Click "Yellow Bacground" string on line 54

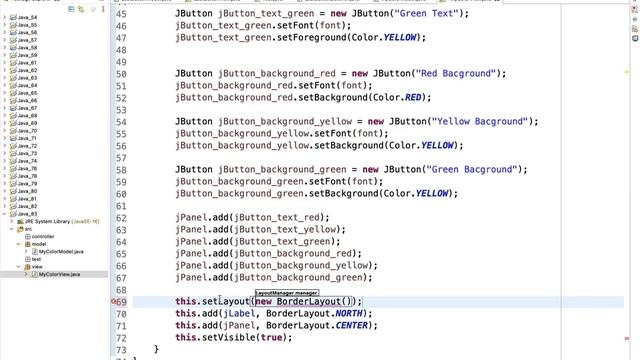pos(480,122)
